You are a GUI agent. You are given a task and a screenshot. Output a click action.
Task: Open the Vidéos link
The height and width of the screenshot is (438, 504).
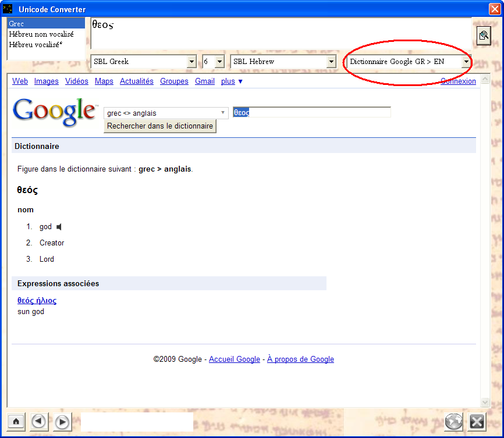click(76, 81)
